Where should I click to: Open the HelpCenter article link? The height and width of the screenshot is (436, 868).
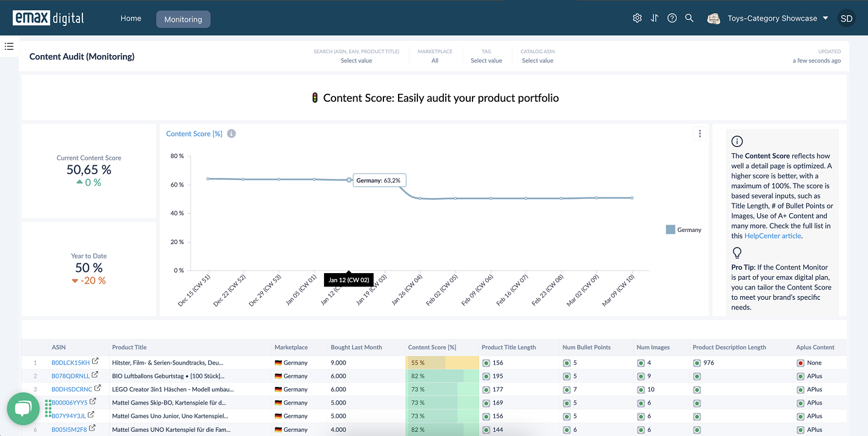(772, 236)
